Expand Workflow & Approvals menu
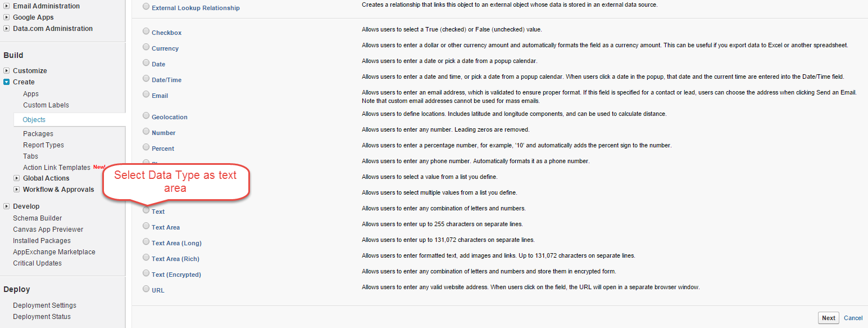 [x=17, y=190]
